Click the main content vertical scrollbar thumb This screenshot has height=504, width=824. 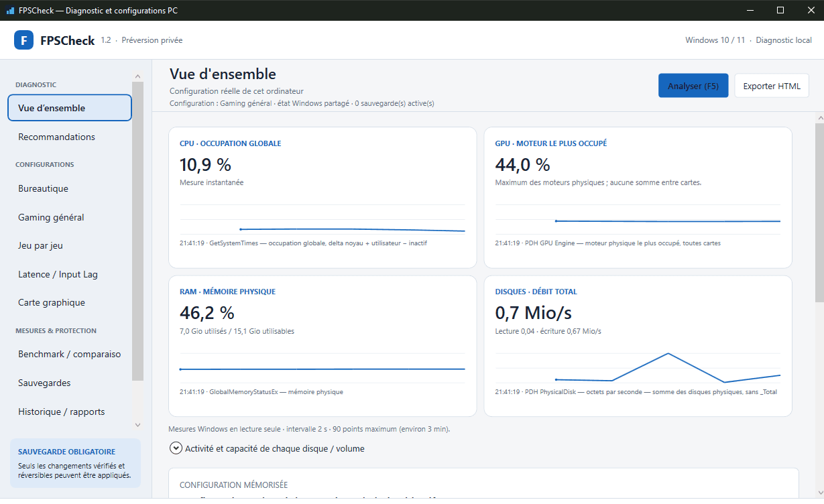tap(819, 212)
